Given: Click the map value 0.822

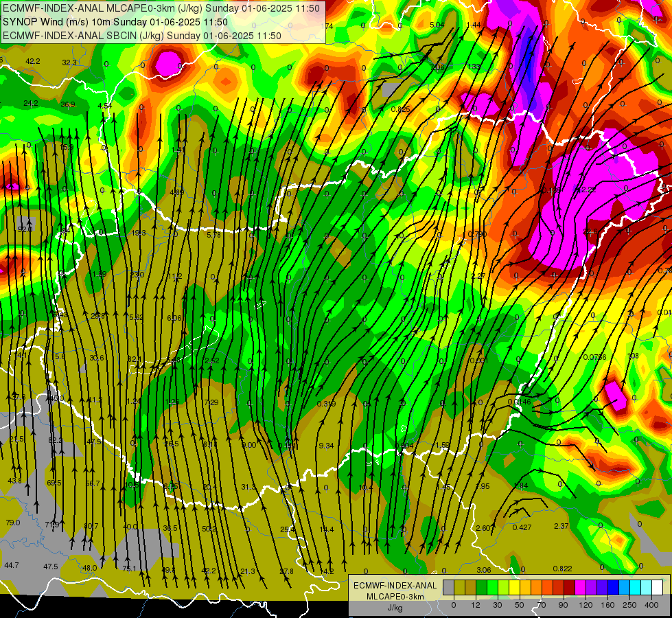Looking at the screenshot, I should click(x=563, y=569).
